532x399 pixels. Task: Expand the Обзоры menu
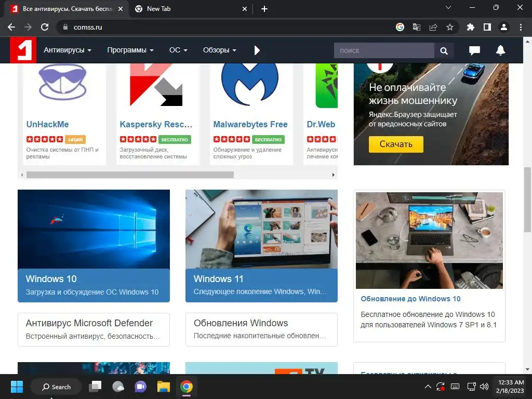(220, 50)
